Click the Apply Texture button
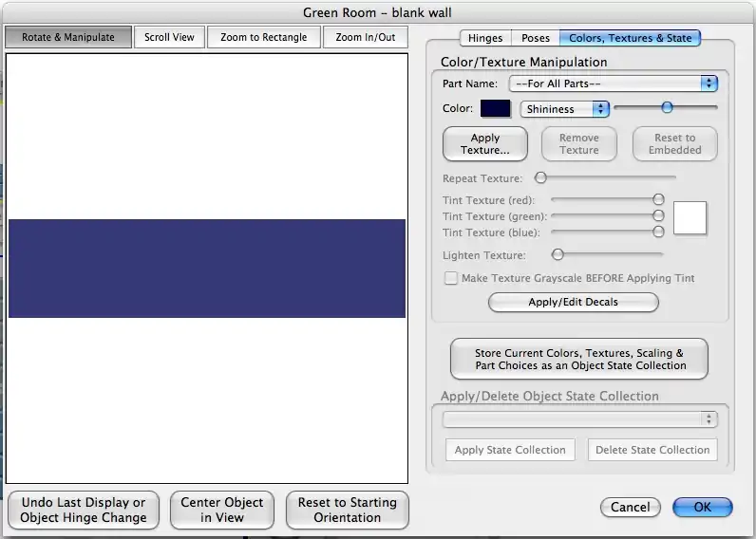Image resolution: width=756 pixels, height=539 pixels. click(484, 144)
